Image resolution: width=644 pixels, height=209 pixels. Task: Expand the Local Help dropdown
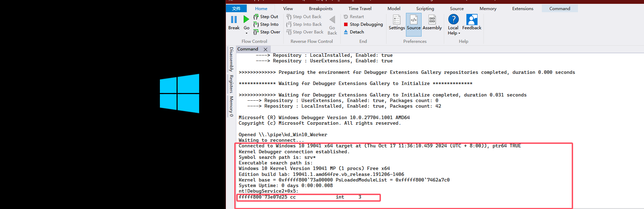459,33
